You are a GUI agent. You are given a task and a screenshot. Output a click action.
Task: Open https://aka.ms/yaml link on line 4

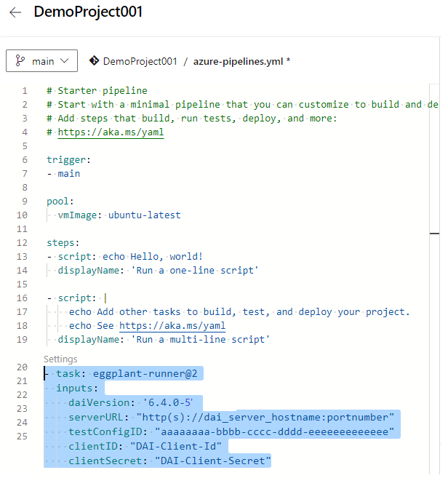(x=111, y=132)
